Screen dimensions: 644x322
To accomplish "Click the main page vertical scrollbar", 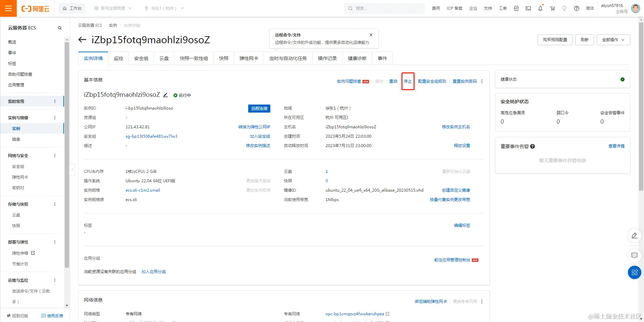I will point(641,107).
